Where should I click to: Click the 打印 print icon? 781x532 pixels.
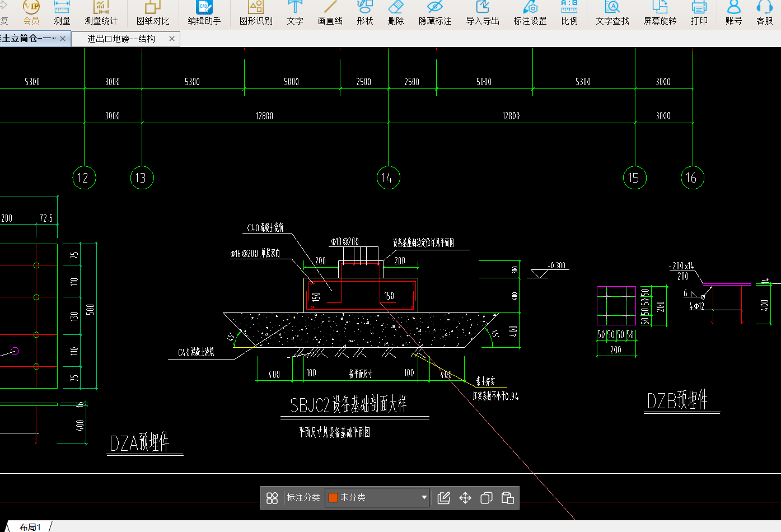(699, 13)
